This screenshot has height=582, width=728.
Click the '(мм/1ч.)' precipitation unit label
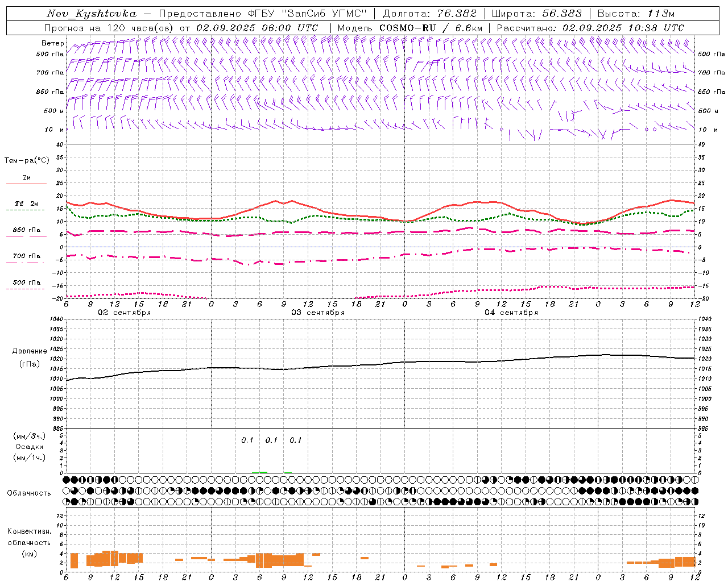pos(30,458)
